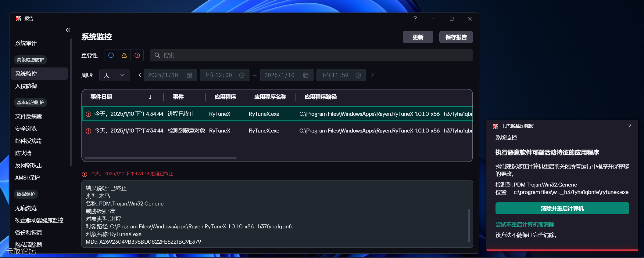Screen dimensions: 644x258
Task: Open 硬盘驱动器健康监控 in the sidebar
Action: coord(39,220)
